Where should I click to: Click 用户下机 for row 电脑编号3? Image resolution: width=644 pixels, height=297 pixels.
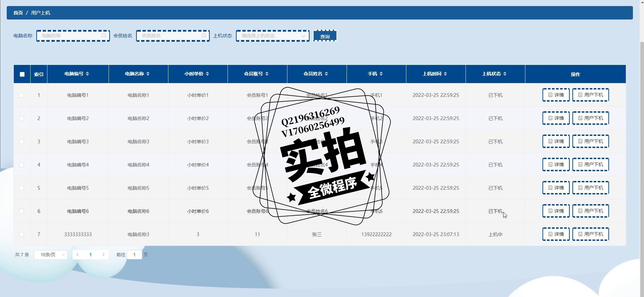(x=591, y=141)
